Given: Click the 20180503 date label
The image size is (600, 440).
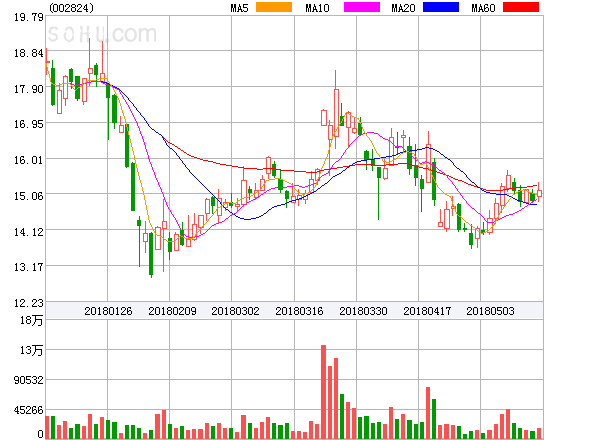Looking at the screenshot, I should click(x=490, y=311).
